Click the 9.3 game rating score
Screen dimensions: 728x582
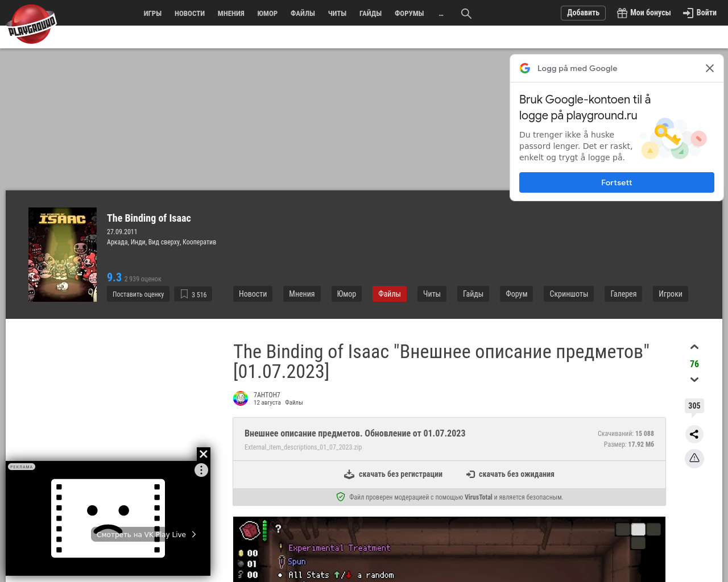click(x=114, y=277)
